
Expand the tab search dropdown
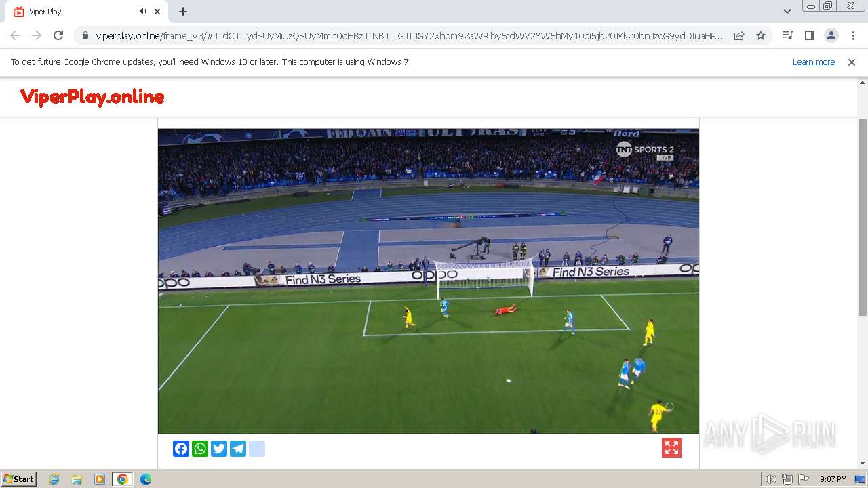click(x=787, y=12)
